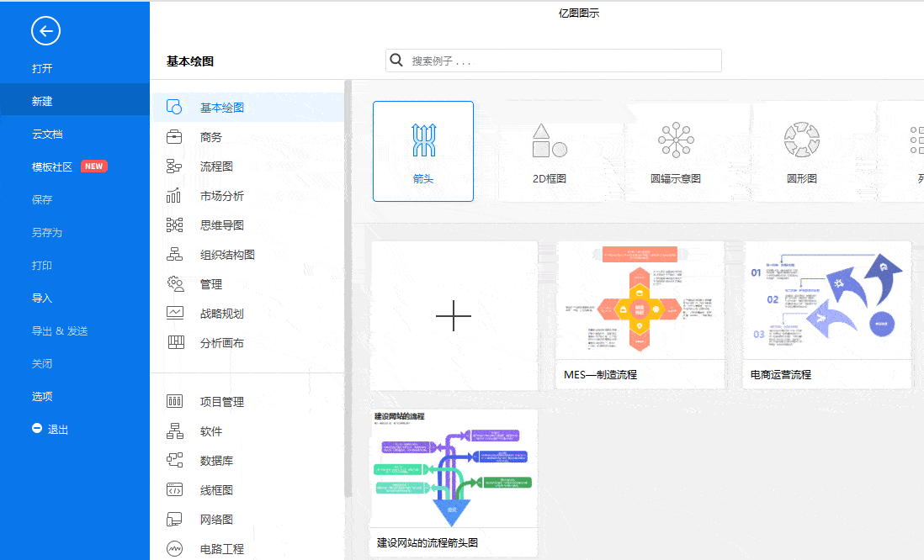Select the 商务 (Business) category icon

point(175,136)
